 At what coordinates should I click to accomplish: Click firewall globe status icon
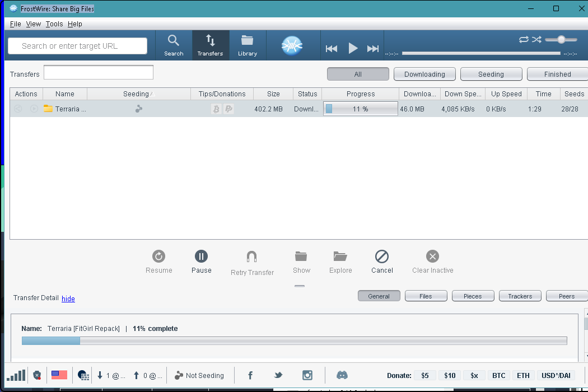coord(83,375)
